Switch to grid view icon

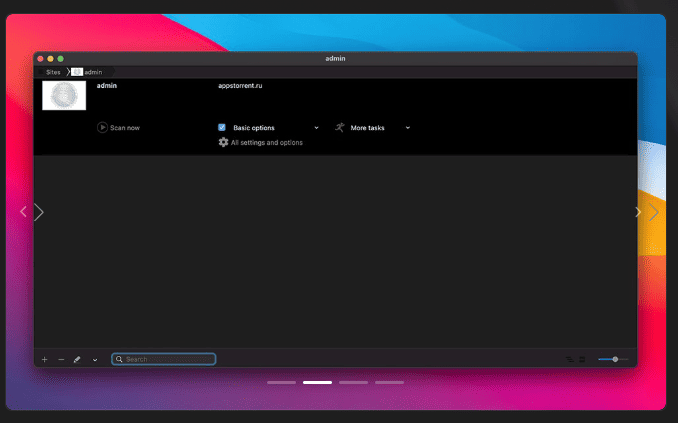point(582,359)
